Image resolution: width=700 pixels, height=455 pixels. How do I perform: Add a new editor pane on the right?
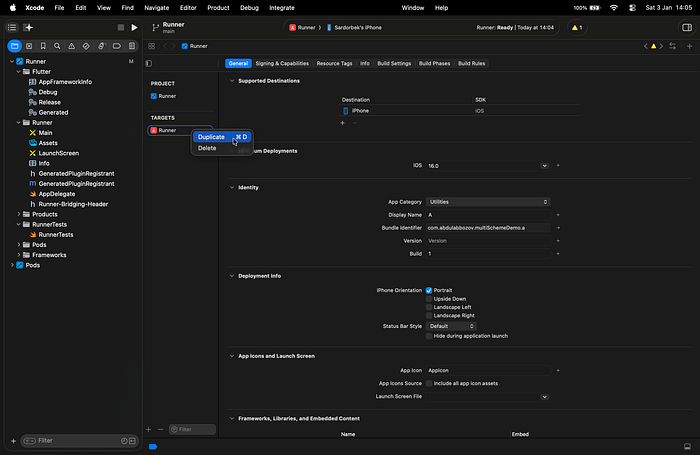tap(689, 46)
